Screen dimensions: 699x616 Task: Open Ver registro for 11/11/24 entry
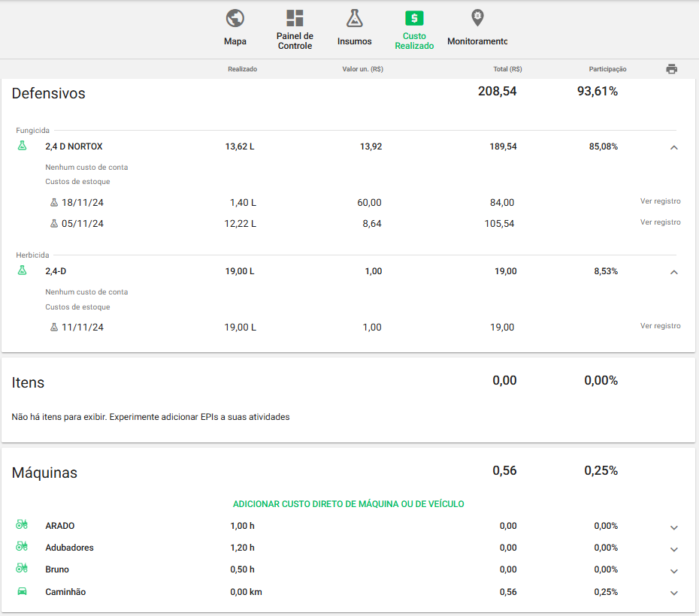[660, 326]
